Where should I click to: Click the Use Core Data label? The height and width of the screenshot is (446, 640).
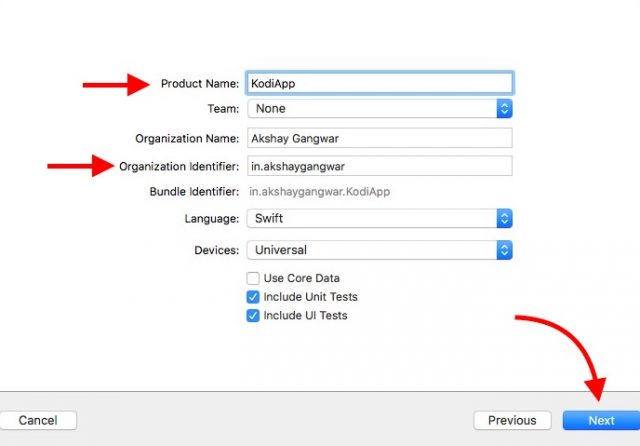(302, 278)
